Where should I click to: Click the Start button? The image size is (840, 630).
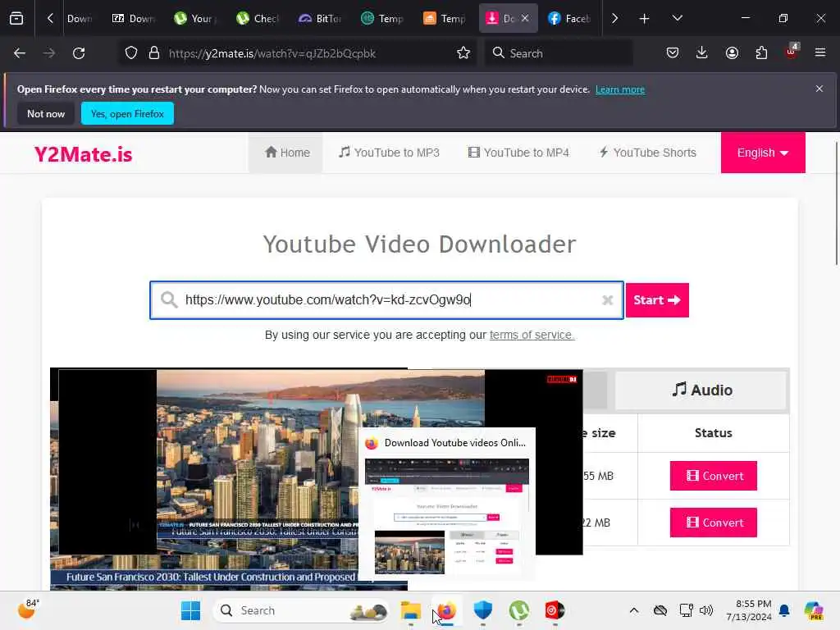[x=657, y=300]
